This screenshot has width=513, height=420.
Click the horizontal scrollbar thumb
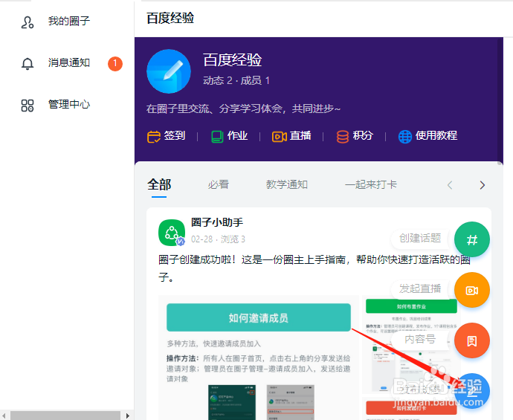coord(65,416)
